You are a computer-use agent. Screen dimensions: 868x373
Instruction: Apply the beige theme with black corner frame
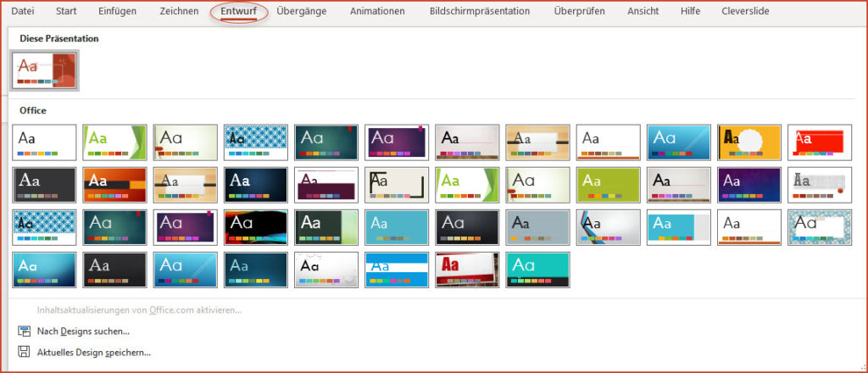coord(397,185)
